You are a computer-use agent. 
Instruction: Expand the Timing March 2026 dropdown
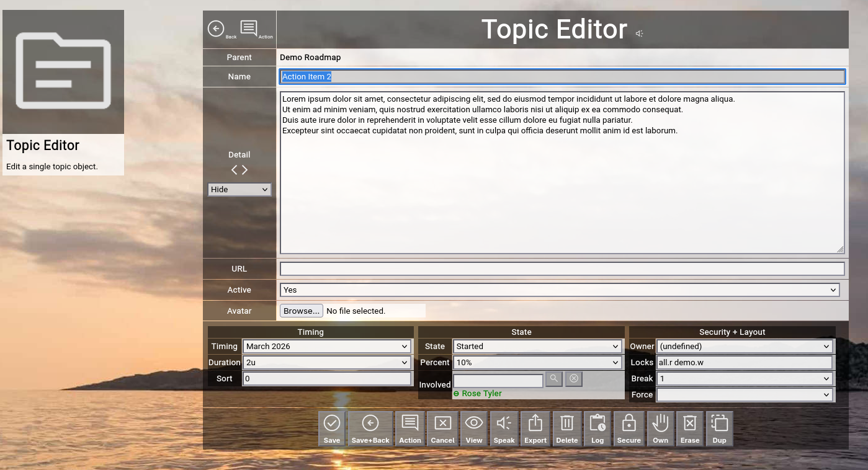click(x=326, y=347)
